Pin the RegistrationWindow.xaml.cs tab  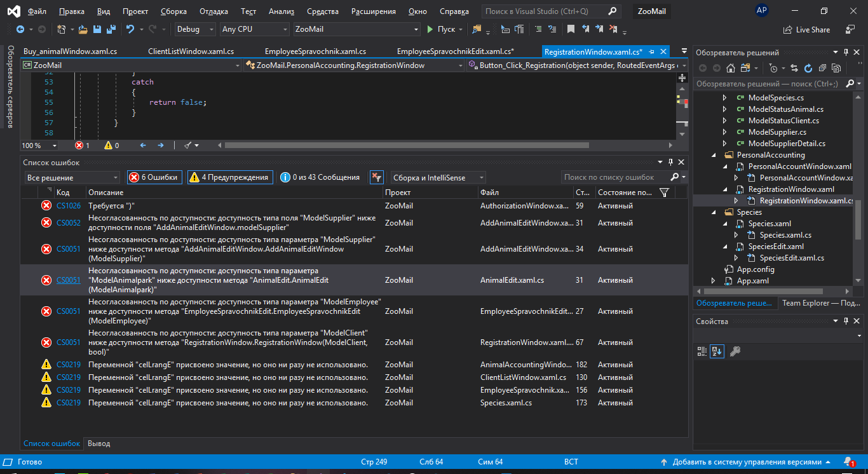pos(652,51)
